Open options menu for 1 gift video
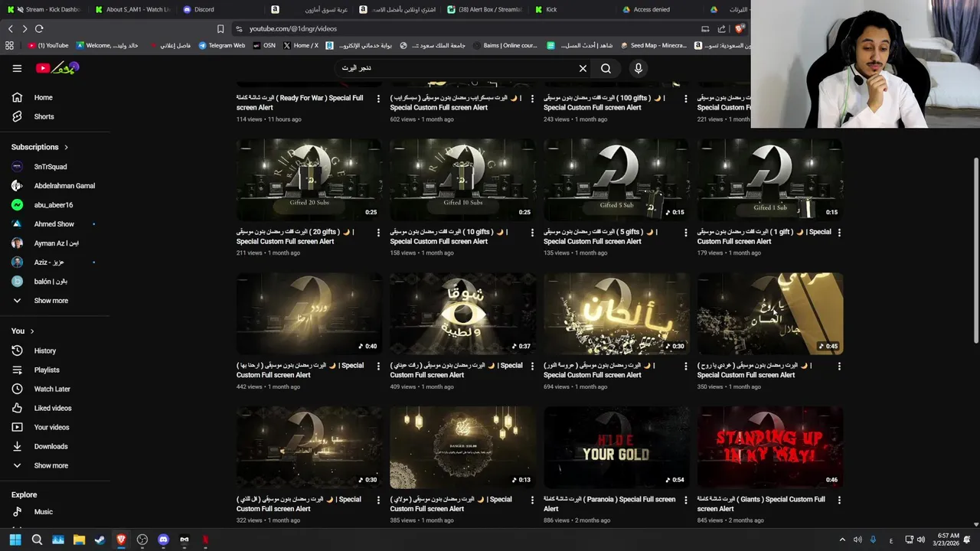This screenshot has height=551, width=980. tap(839, 232)
